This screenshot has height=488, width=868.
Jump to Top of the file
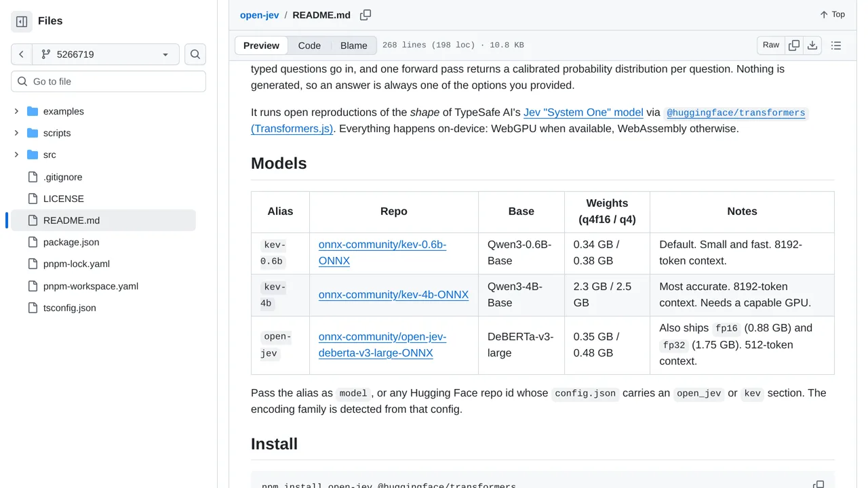832,15
